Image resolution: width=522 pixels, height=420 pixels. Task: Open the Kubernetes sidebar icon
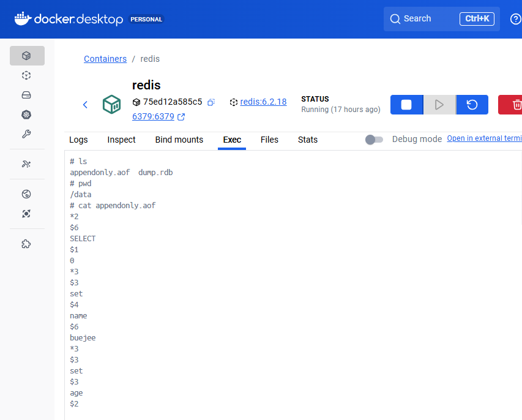point(26,114)
